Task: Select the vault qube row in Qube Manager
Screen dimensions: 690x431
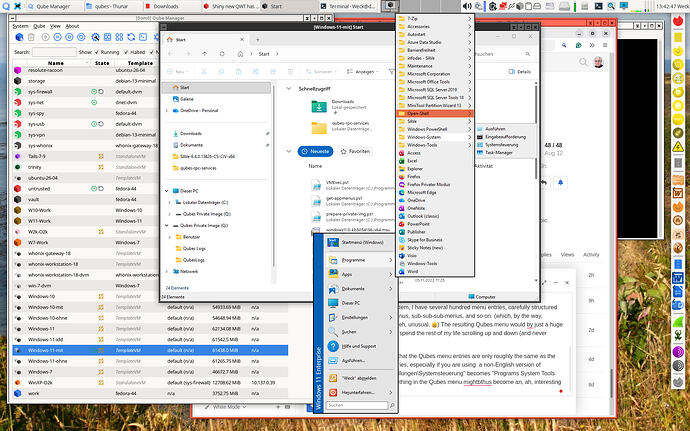Action: coord(86,199)
